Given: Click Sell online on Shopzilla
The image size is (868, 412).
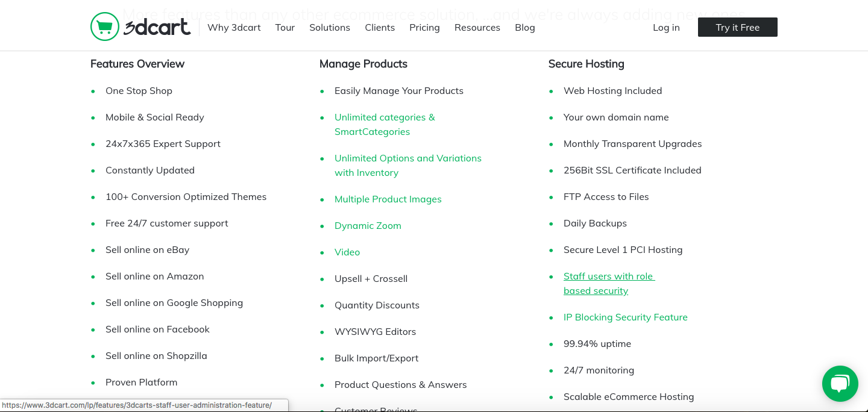Looking at the screenshot, I should (156, 356).
